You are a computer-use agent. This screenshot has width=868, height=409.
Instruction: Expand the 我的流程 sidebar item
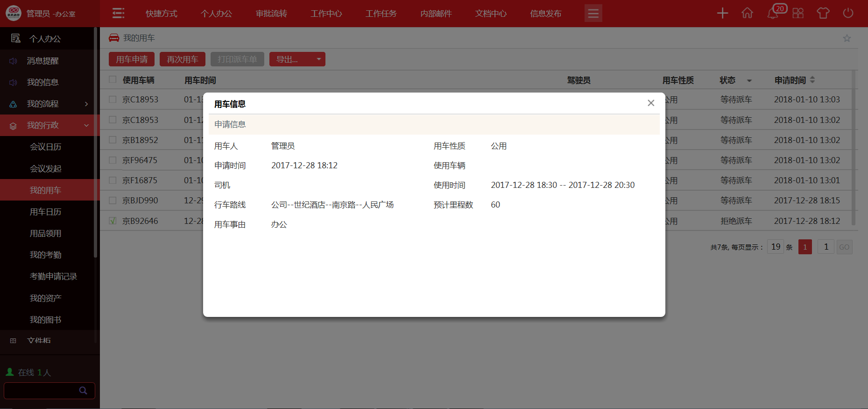[49, 104]
